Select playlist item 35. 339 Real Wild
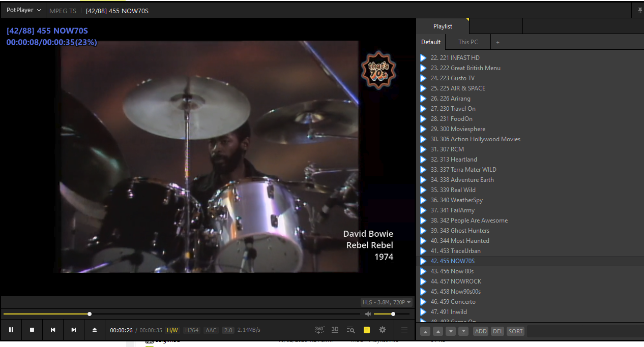 click(x=531, y=190)
